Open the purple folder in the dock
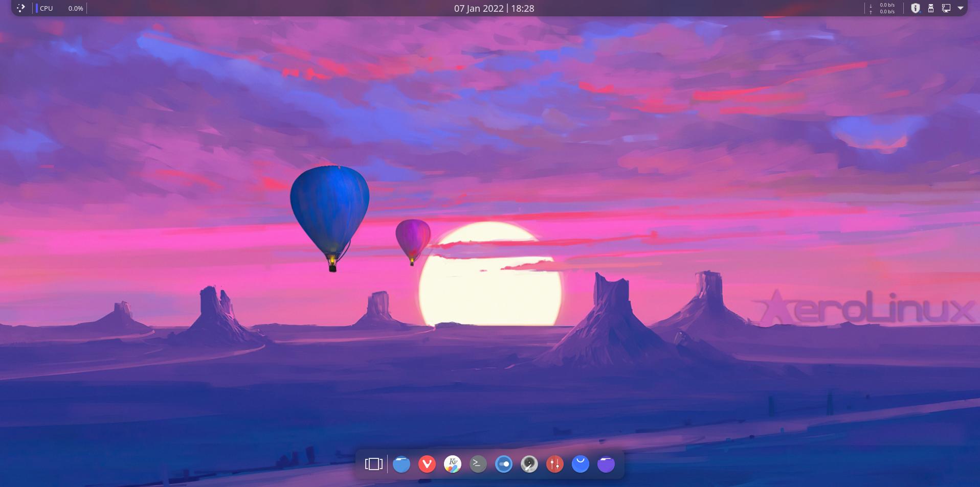This screenshot has width=980, height=487. [x=606, y=464]
